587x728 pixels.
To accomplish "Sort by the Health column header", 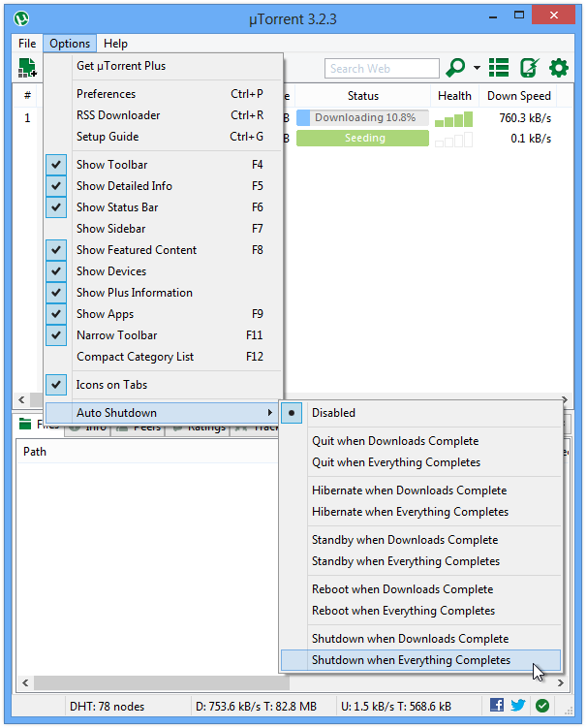I will [454, 96].
